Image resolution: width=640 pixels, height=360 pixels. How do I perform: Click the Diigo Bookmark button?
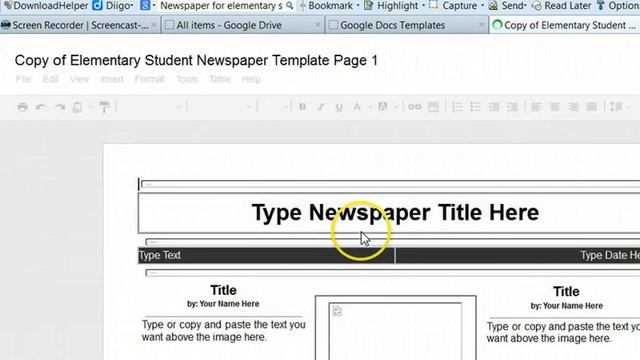click(326, 6)
